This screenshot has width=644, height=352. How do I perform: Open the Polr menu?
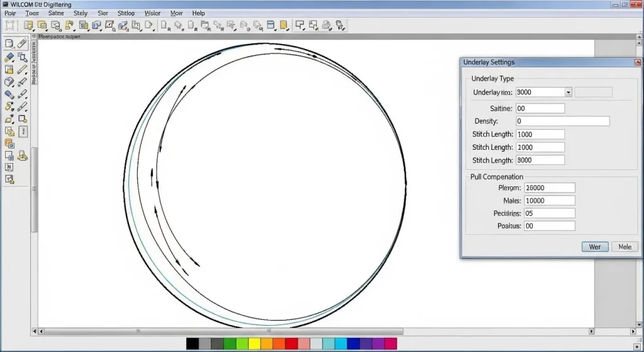click(x=10, y=13)
